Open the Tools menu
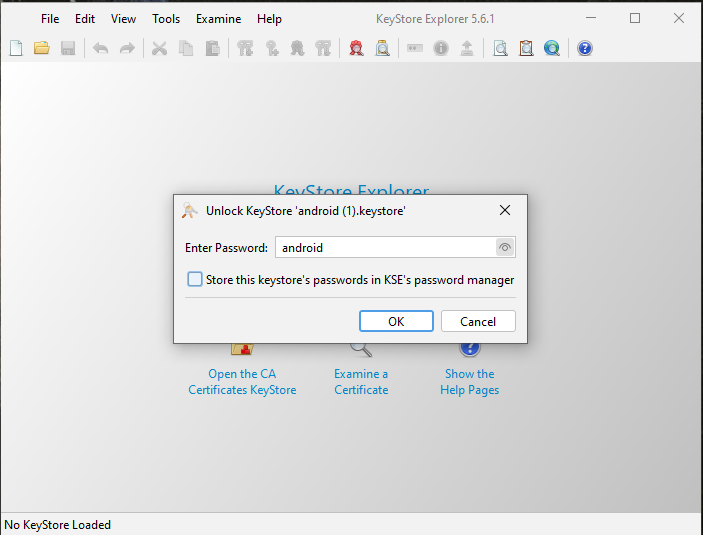Screen dimensions: 703x535 (x=166, y=19)
